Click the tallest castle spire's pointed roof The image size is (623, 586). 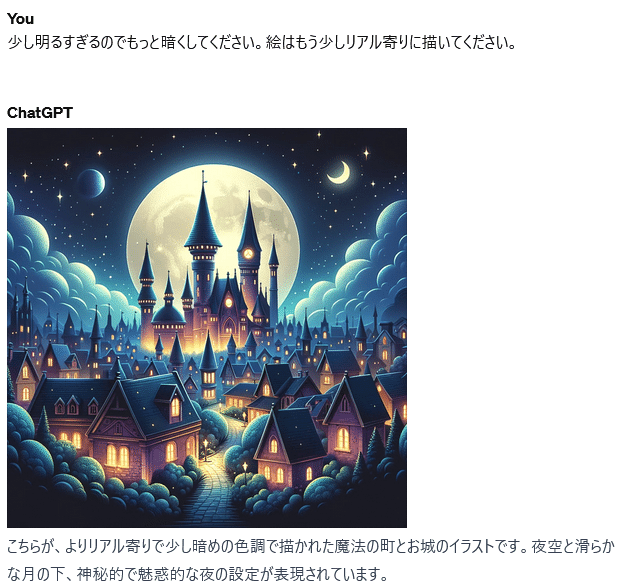(203, 215)
